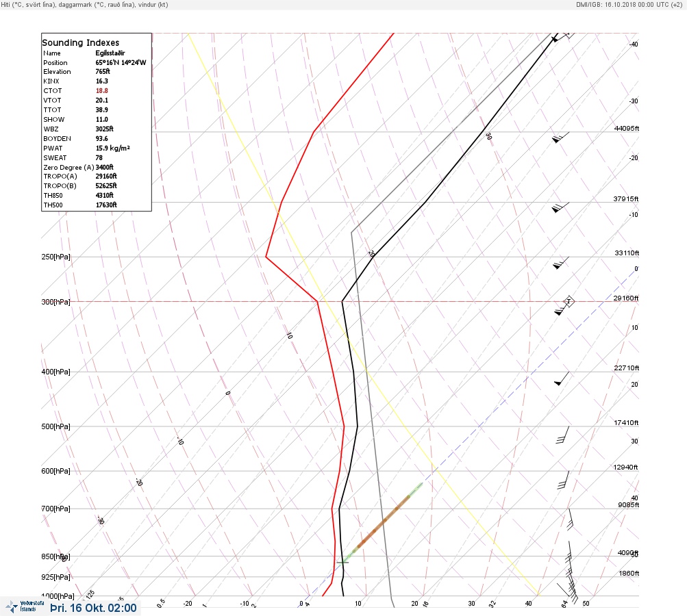The image size is (687, 616).
Task: Click the TTOT value 38.9
Action: (101, 110)
